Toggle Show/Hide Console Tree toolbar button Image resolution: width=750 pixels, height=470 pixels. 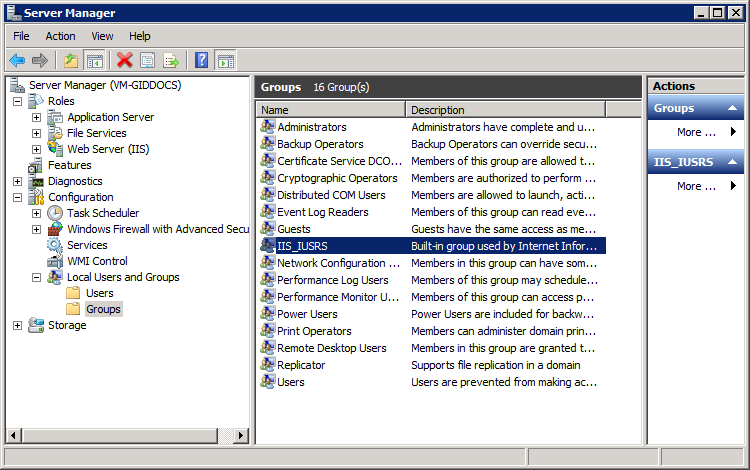95,61
